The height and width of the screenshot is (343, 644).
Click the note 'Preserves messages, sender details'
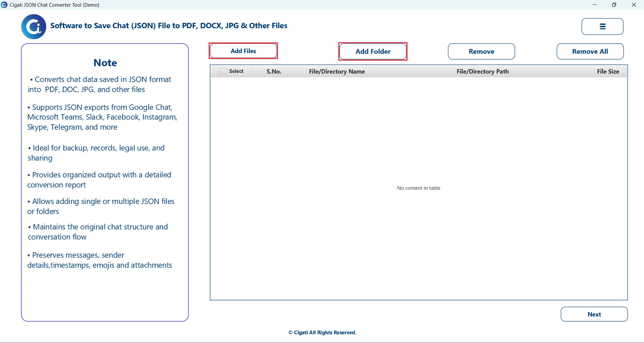click(x=100, y=260)
